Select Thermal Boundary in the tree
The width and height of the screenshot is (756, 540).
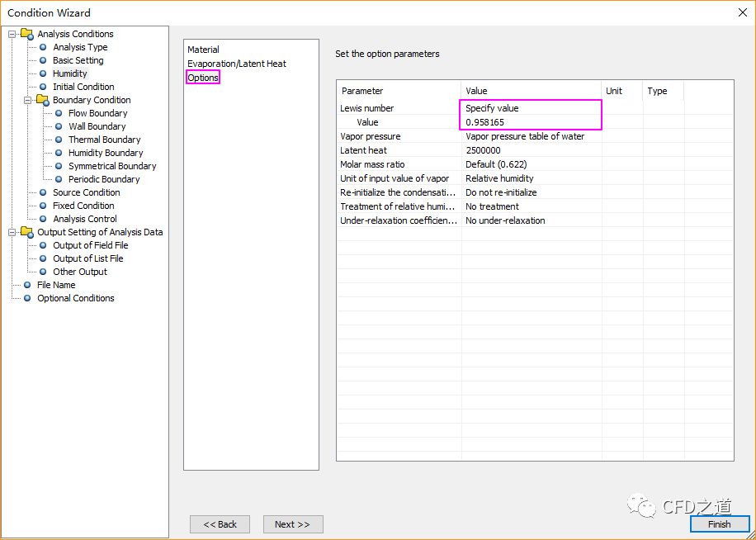(104, 140)
